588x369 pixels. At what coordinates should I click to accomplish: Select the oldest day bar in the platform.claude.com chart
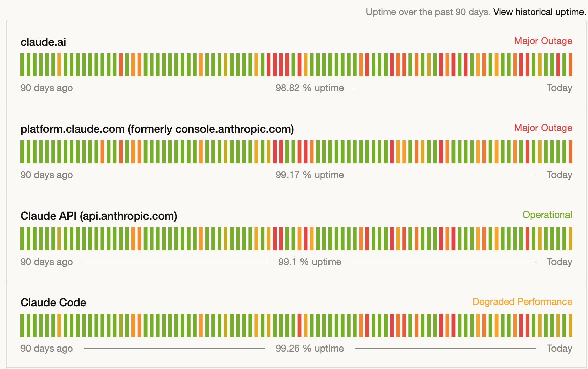22,152
